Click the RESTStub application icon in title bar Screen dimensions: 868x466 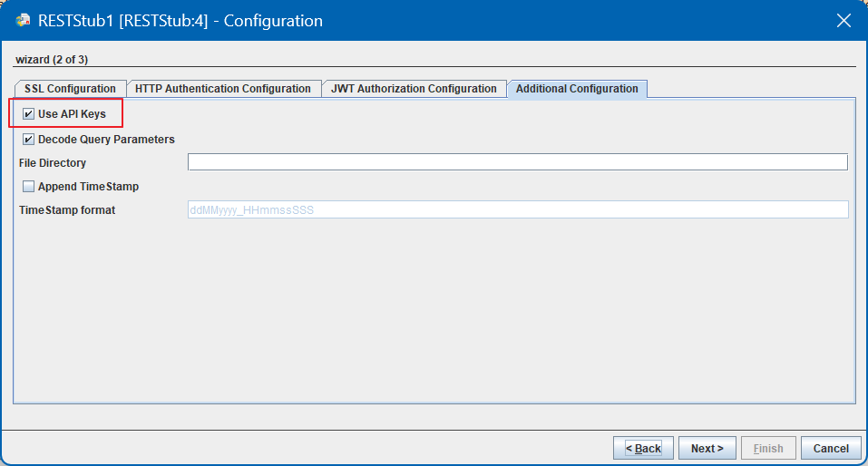coord(24,20)
